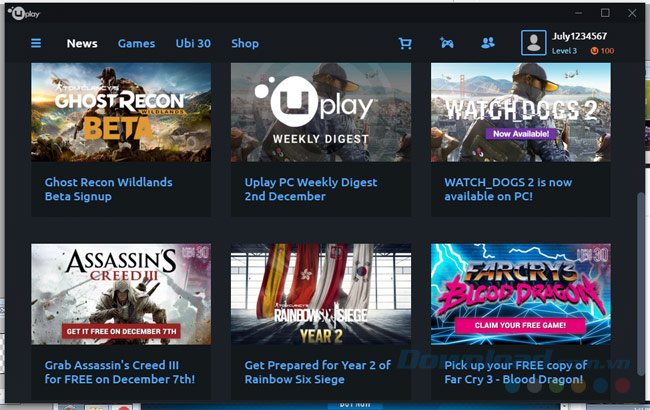Open the hamburger menu
650x410 pixels.
(x=36, y=43)
